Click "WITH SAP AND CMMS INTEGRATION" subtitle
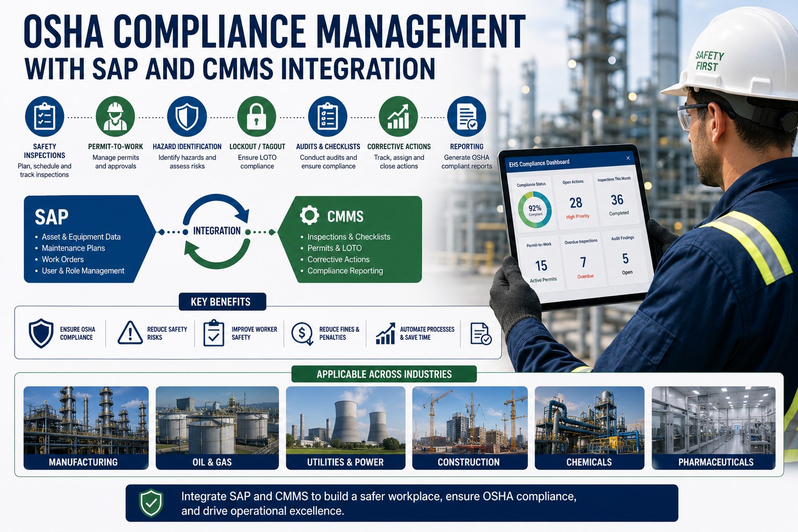 (230, 69)
